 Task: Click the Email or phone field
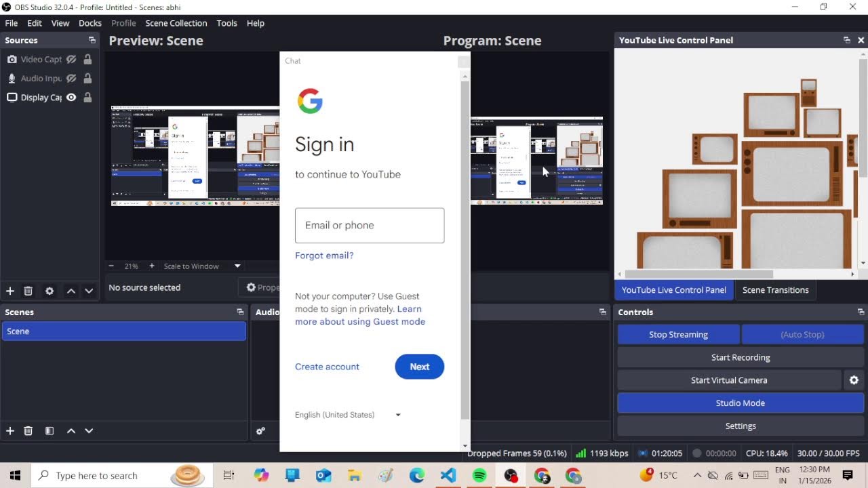pos(370,226)
